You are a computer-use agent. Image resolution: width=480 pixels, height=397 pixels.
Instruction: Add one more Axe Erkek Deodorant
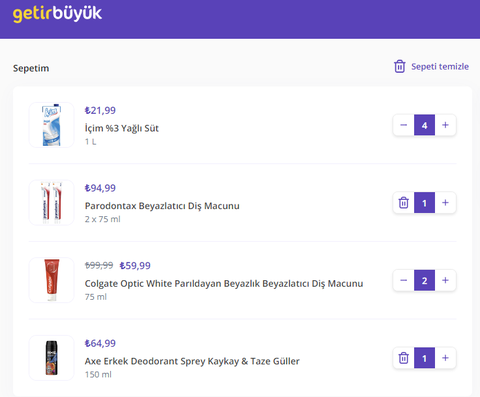[x=445, y=358]
